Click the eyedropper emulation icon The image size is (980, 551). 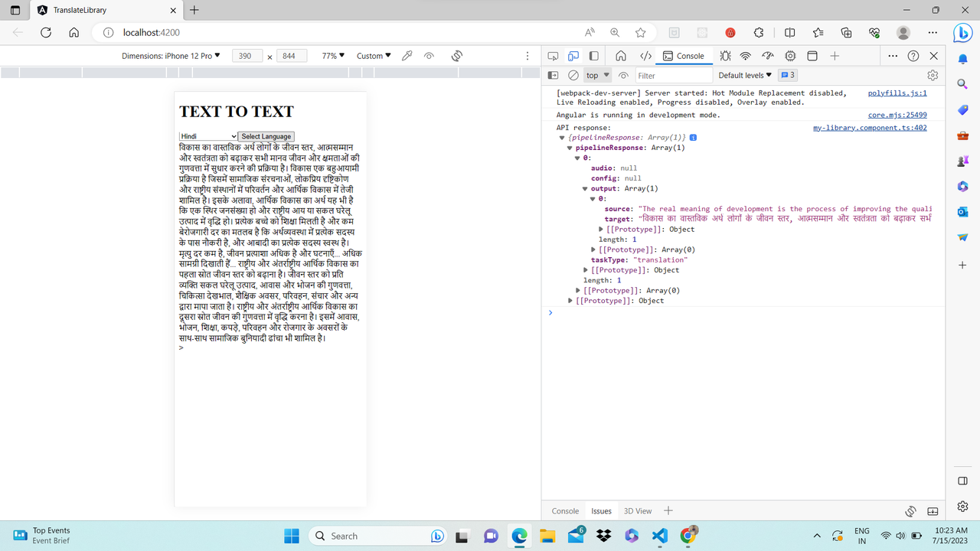click(407, 56)
